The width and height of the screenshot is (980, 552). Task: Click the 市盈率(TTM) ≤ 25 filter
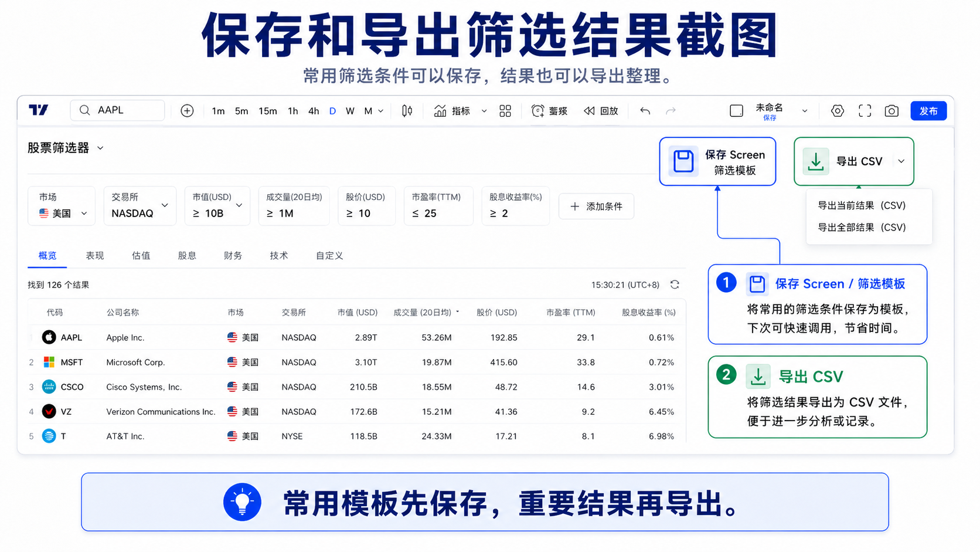[438, 205]
